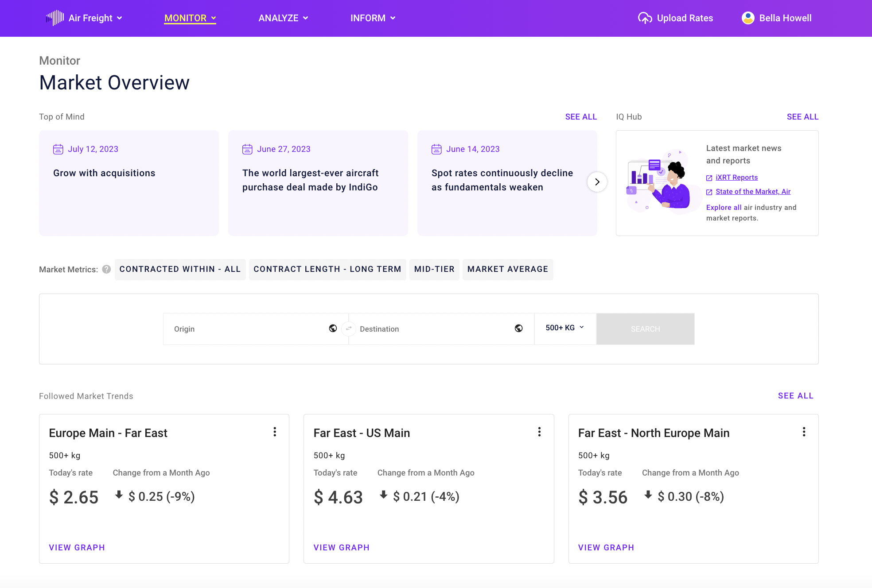Image resolution: width=872 pixels, height=588 pixels.
Task: Open three-dot menu on Far East - US Main
Action: coord(539,432)
